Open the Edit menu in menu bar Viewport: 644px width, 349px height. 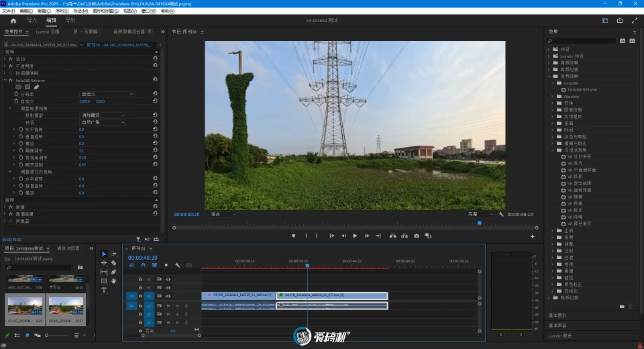(26, 11)
